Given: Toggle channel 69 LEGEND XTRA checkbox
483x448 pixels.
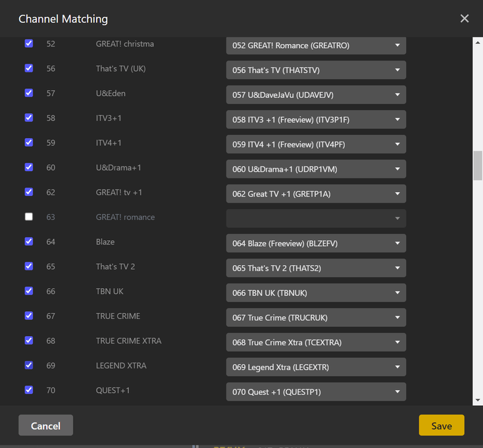Looking at the screenshot, I should tap(29, 366).
